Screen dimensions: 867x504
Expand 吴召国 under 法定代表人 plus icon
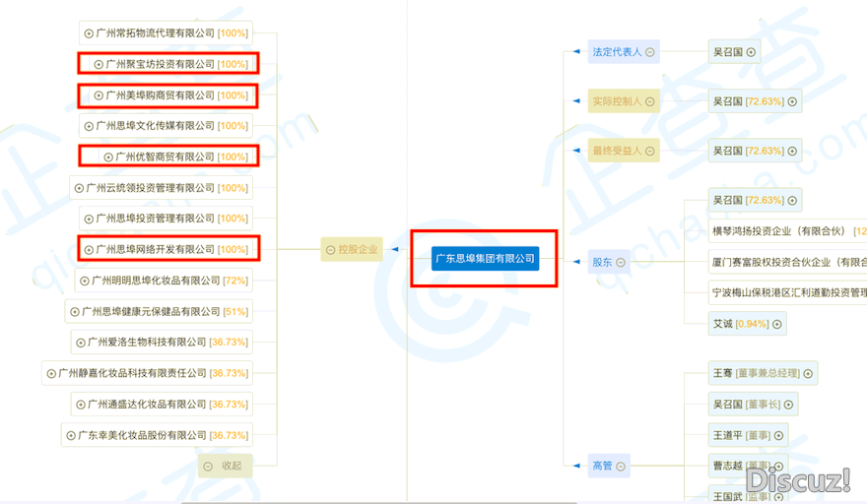click(x=751, y=52)
